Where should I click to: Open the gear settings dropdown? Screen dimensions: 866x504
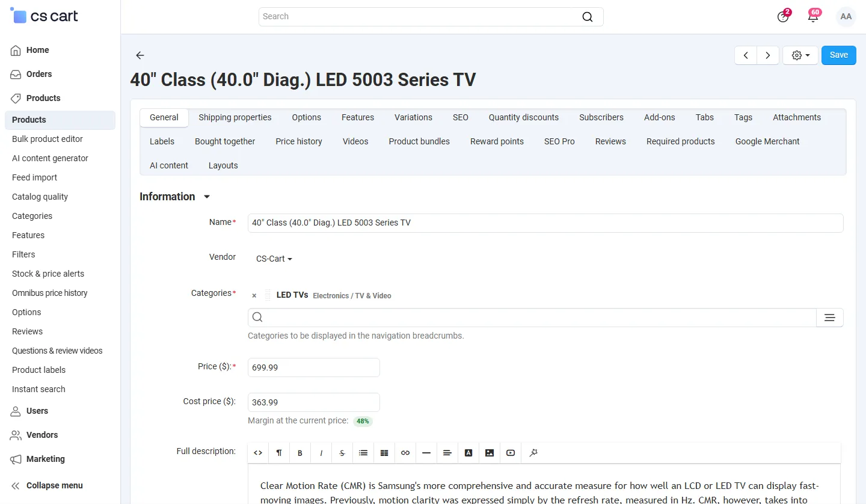(x=800, y=55)
